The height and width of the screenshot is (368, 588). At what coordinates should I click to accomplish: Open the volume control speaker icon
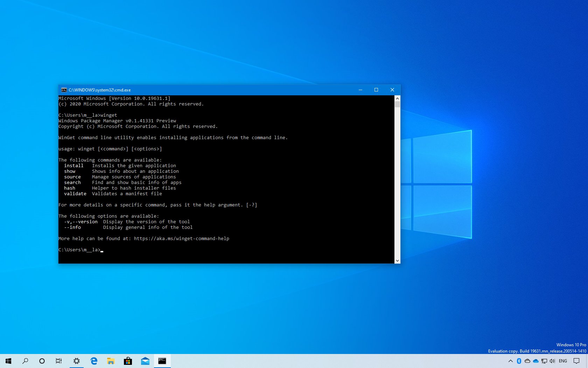click(552, 361)
